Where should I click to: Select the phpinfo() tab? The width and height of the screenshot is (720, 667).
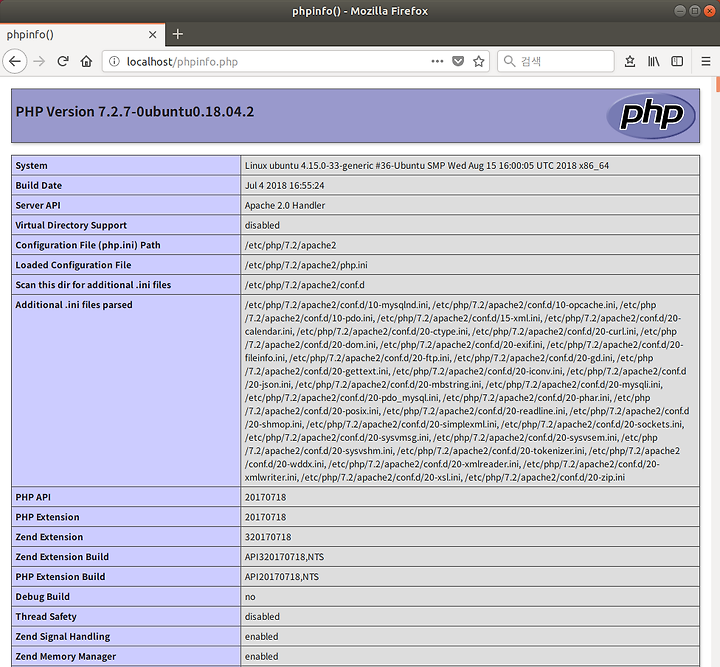pos(82,34)
